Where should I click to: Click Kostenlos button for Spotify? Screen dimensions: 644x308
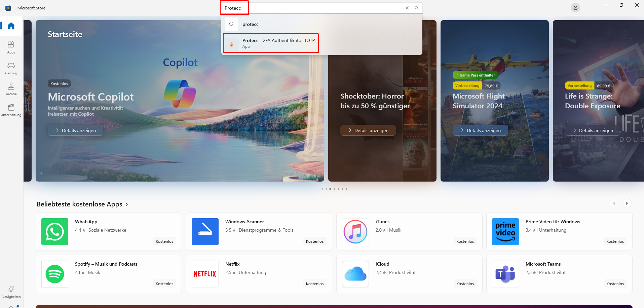tap(164, 284)
